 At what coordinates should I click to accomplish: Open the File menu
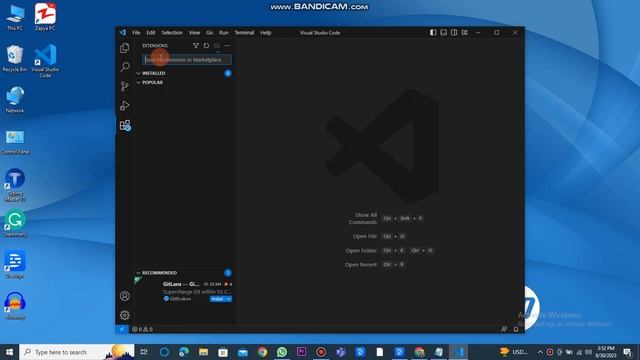pos(136,33)
